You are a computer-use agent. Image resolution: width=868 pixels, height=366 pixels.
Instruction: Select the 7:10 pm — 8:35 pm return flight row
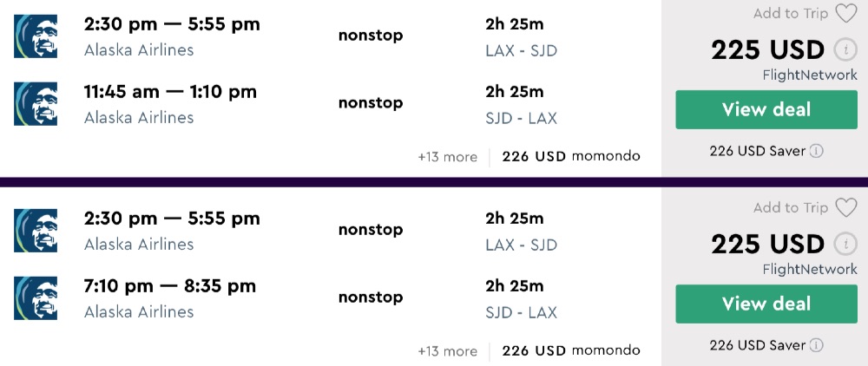pyautogui.click(x=170, y=286)
